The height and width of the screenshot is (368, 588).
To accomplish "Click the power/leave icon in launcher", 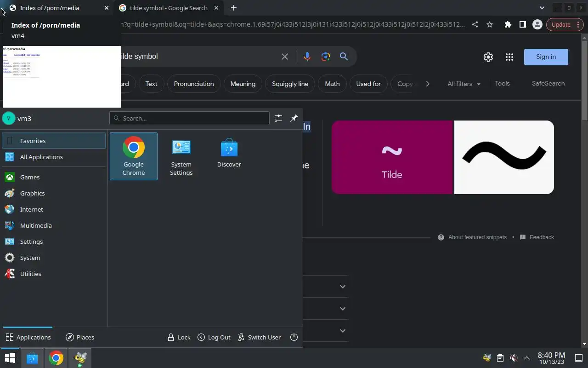I will tap(294, 337).
